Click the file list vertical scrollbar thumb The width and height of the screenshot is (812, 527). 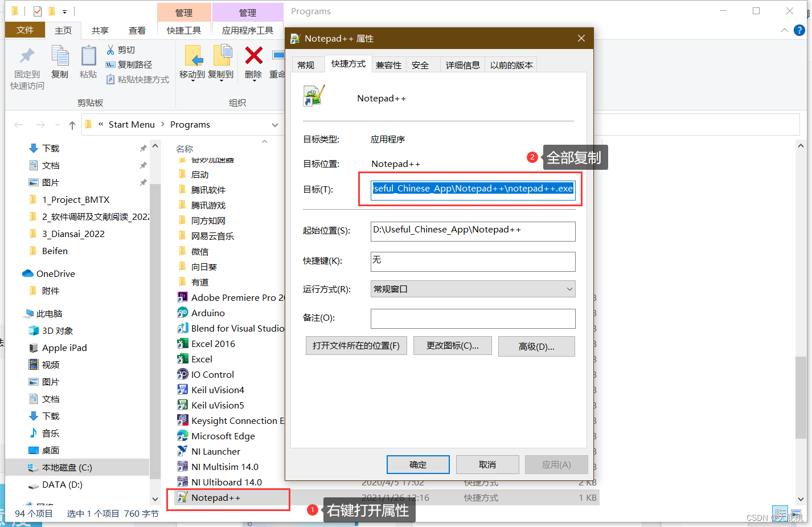801,397
